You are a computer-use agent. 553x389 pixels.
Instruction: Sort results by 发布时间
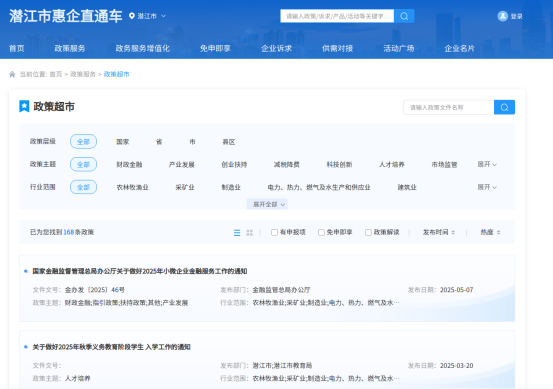[439, 232]
